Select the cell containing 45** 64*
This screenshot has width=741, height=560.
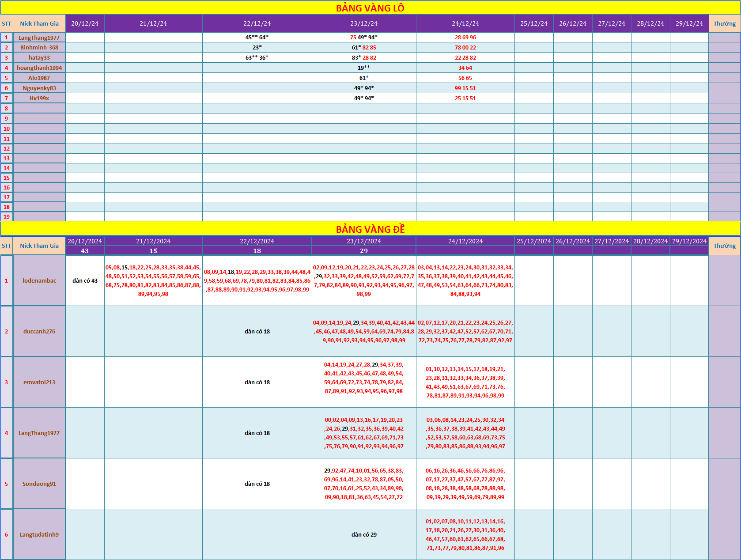[257, 38]
